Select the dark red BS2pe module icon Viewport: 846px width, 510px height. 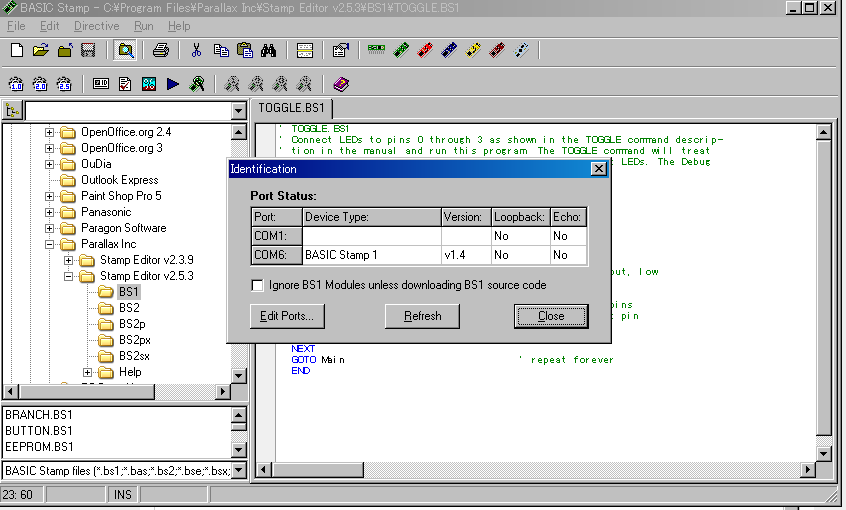pos(497,51)
